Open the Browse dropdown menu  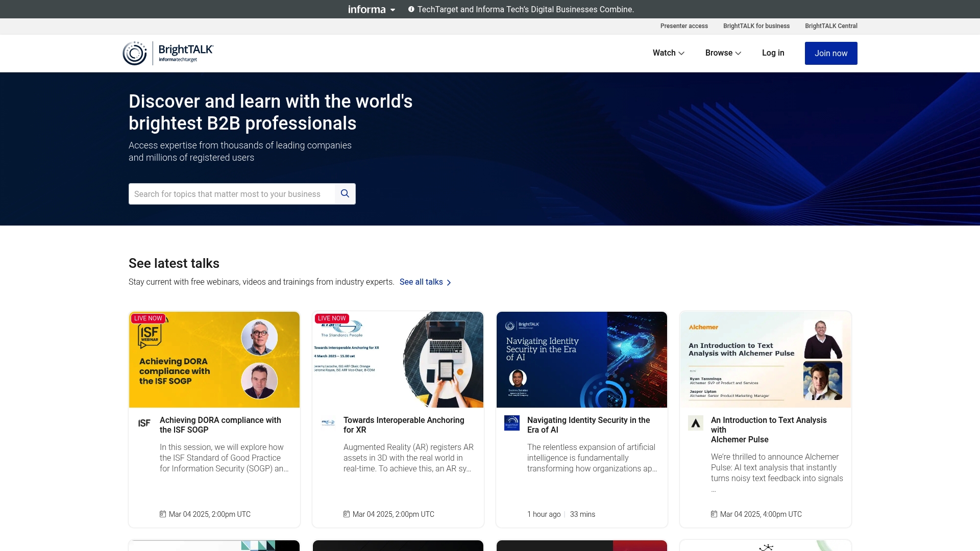pyautogui.click(x=723, y=53)
